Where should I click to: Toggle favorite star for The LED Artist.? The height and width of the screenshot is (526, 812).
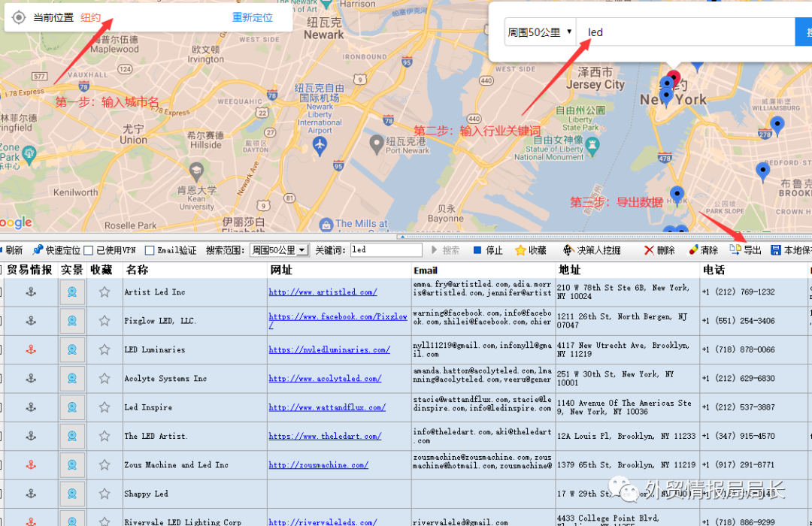[x=105, y=437]
